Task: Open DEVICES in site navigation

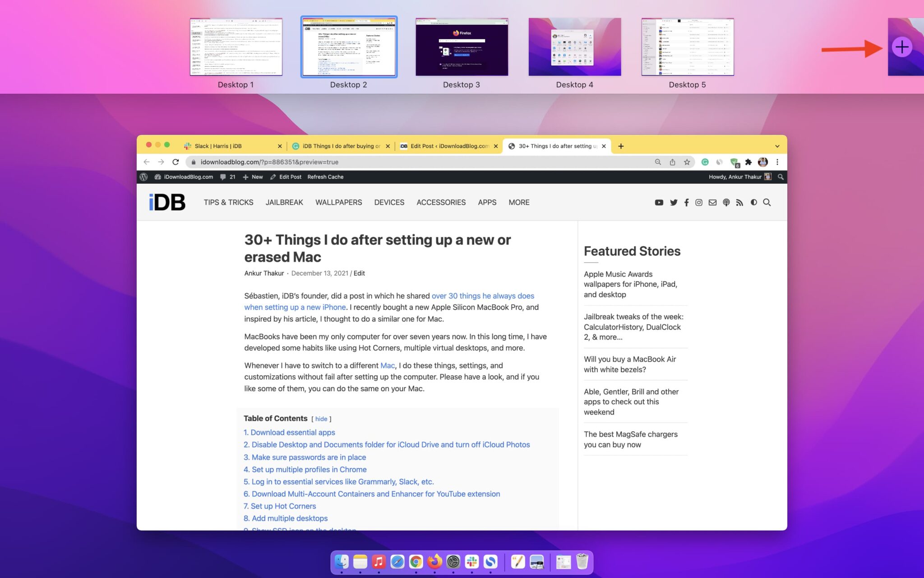Action: pos(389,202)
